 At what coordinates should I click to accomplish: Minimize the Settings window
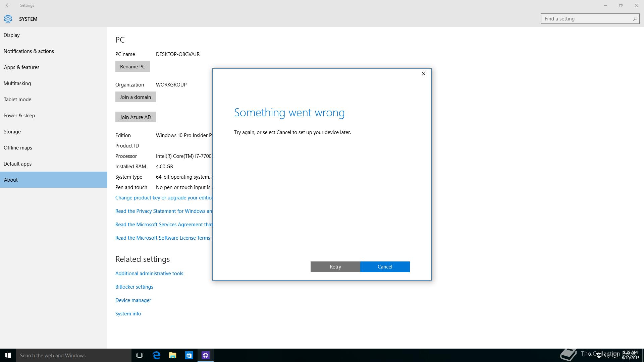(605, 5)
